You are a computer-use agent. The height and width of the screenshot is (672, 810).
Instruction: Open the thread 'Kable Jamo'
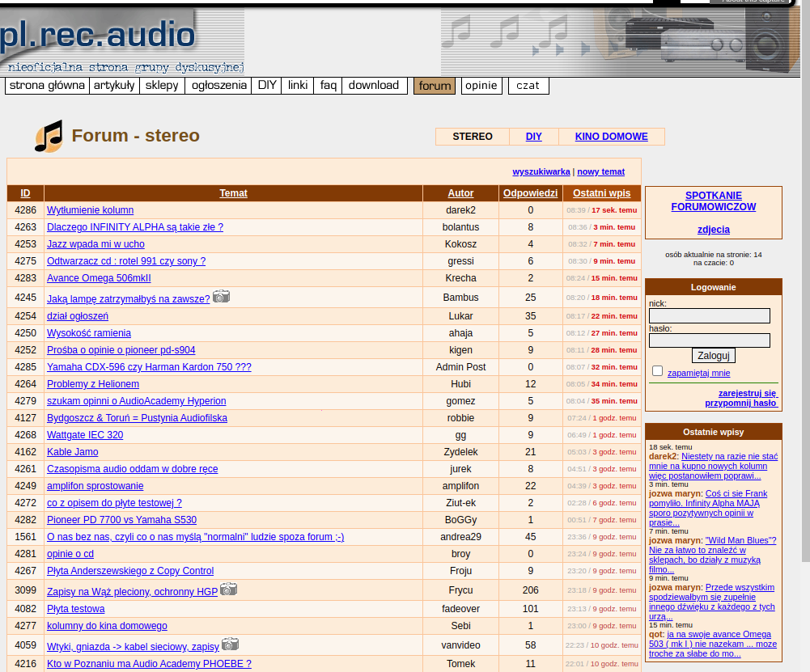(73, 452)
